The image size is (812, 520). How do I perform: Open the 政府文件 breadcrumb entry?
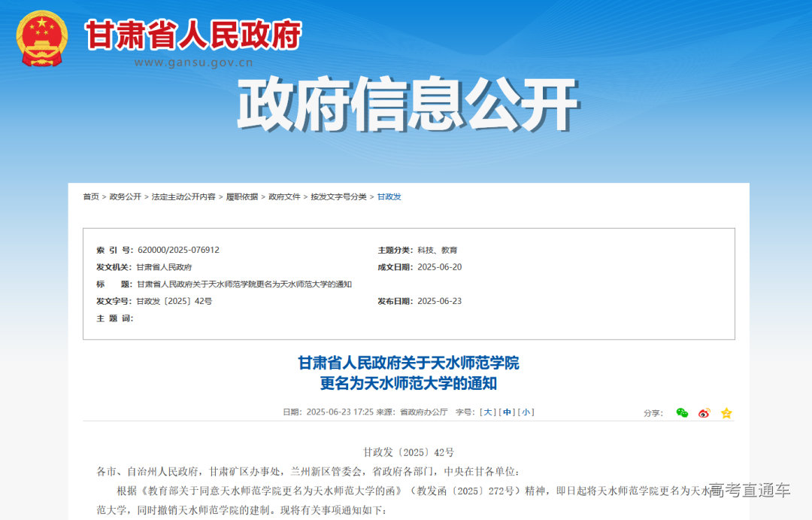click(283, 196)
